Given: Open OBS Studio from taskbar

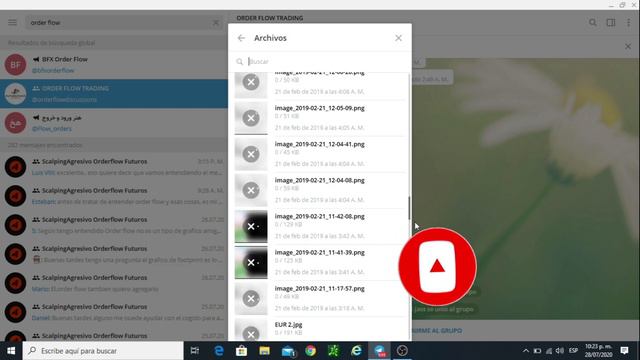Looking at the screenshot, I should click(x=402, y=351).
